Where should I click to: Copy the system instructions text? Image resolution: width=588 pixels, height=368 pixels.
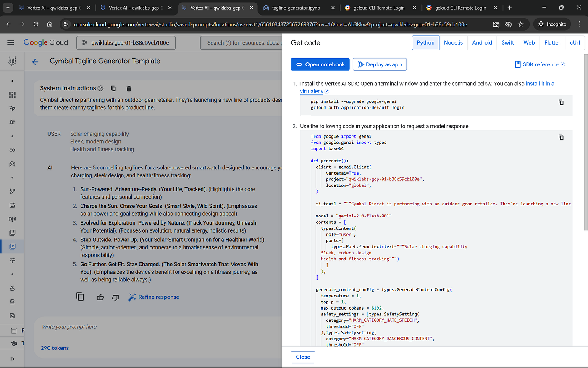pyautogui.click(x=113, y=88)
